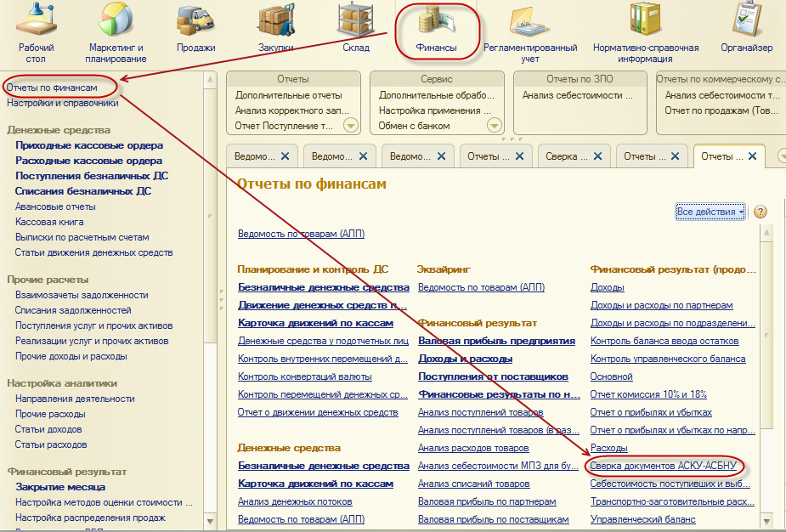Select the active last Отчеты ... tab

point(721,156)
